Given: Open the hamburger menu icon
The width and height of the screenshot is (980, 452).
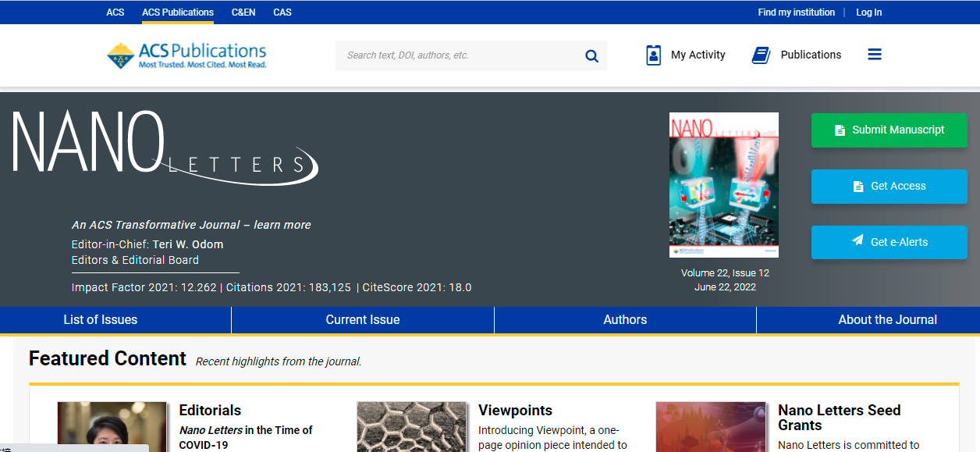Looking at the screenshot, I should [875, 55].
